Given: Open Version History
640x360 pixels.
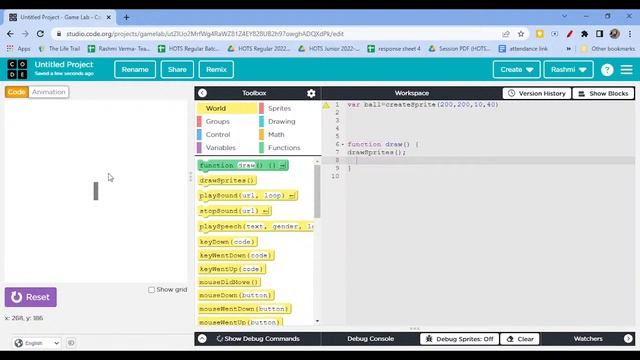Looking at the screenshot, I should [x=537, y=93].
